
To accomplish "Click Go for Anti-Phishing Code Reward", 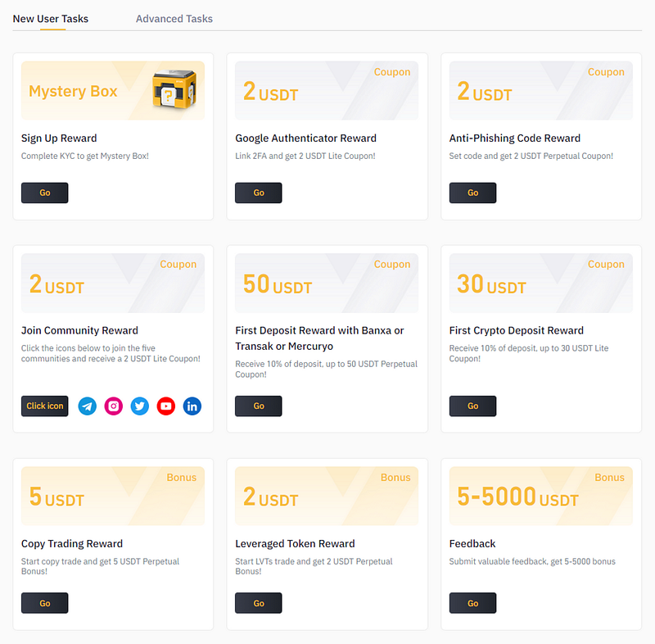I will 472,193.
